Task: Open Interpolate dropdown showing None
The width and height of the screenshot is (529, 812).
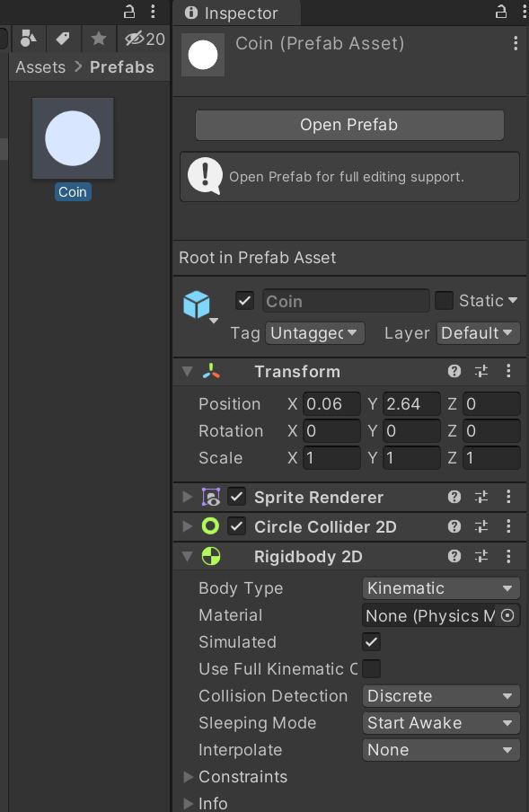Action: pyautogui.click(x=441, y=750)
